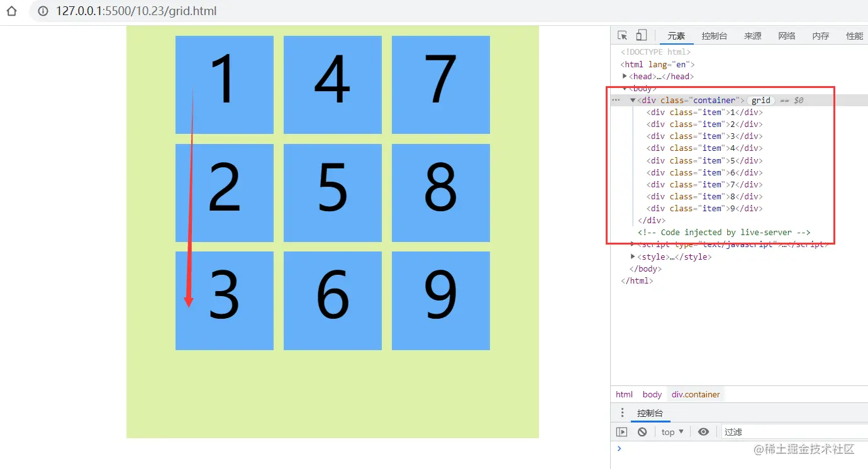Click grid item number 4
This screenshot has width=868, height=469.
(333, 85)
